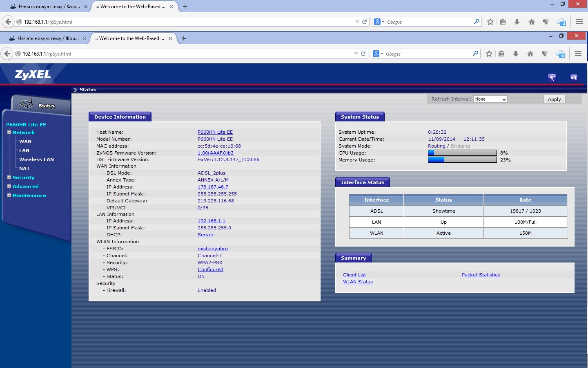Open a new tab in the front window
This screenshot has width=588, height=368.
pos(184,38)
